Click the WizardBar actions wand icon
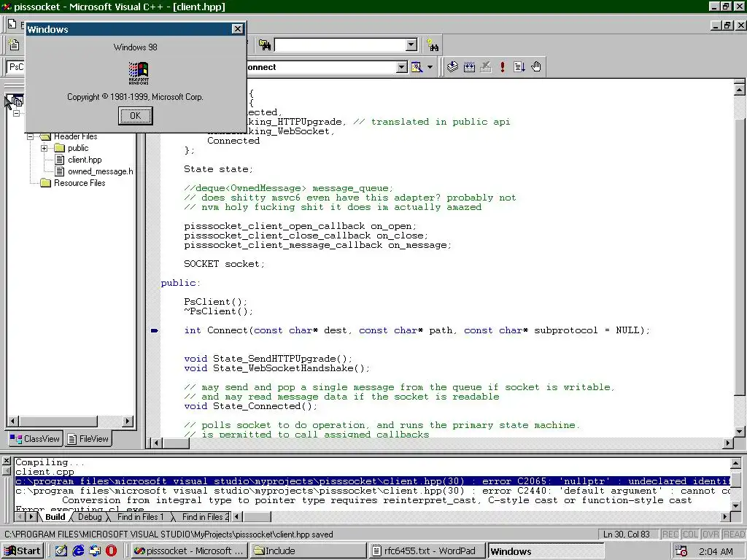 tap(417, 67)
